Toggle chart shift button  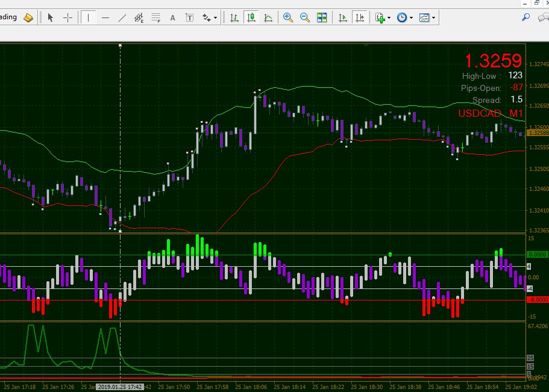point(360,17)
